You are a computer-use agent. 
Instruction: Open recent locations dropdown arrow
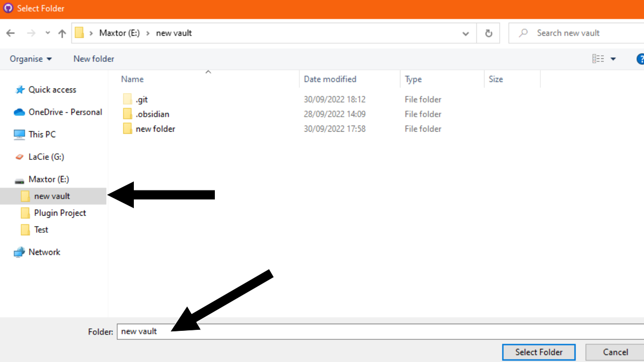(x=48, y=33)
